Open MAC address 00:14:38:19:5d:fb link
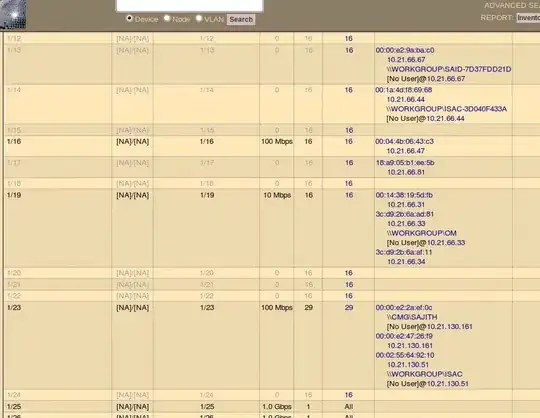540x418 pixels. pyautogui.click(x=404, y=195)
